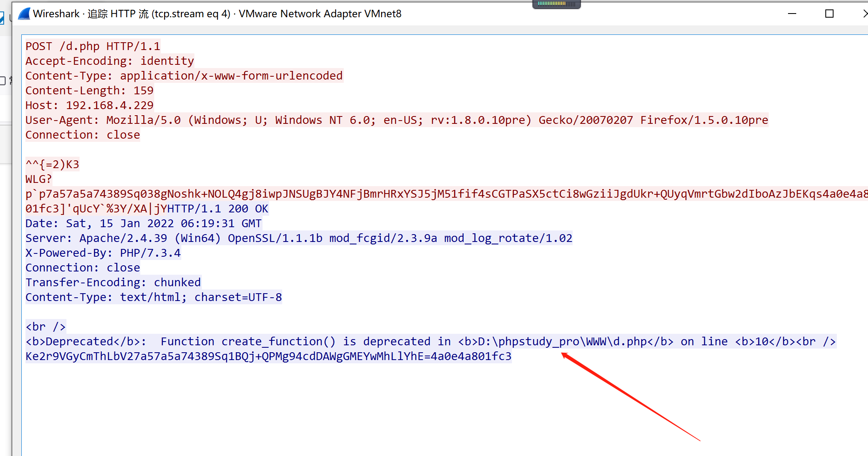Close the Follow HTTP Stream window
Viewport: 868px width, 456px height.
coord(865,14)
